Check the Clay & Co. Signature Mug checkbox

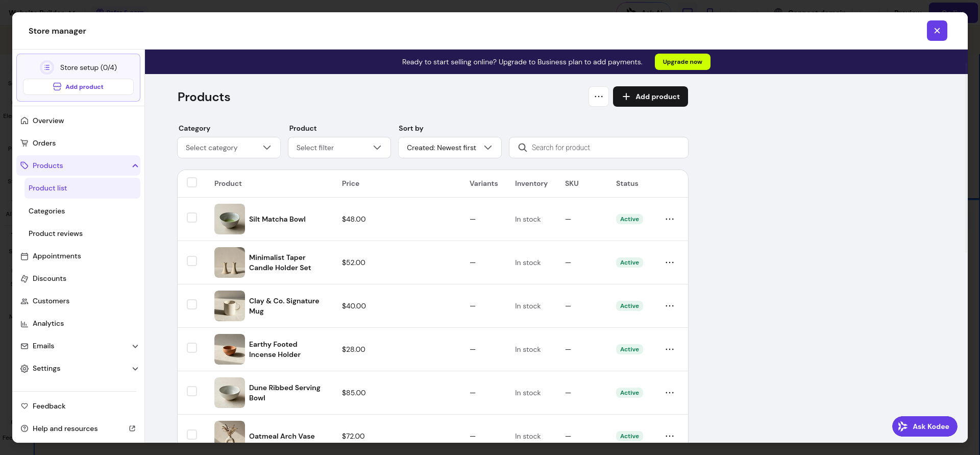pyautogui.click(x=192, y=304)
